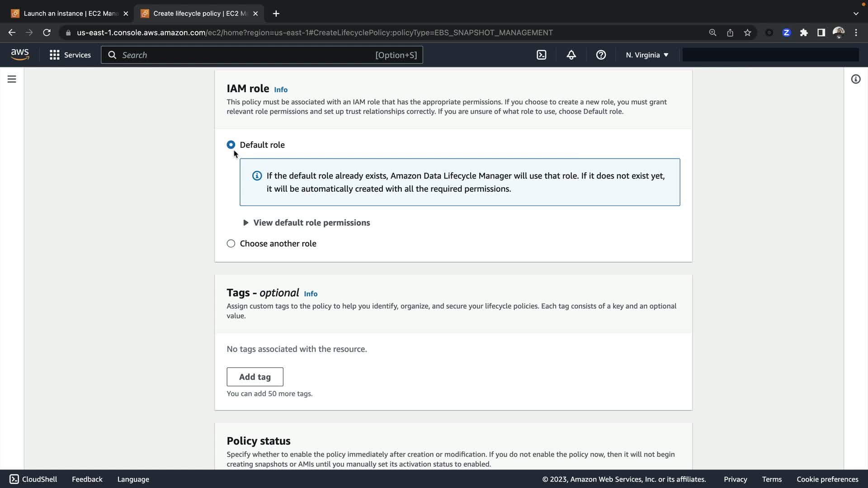
Task: Click the Info link next to Tags
Action: [x=311, y=294]
